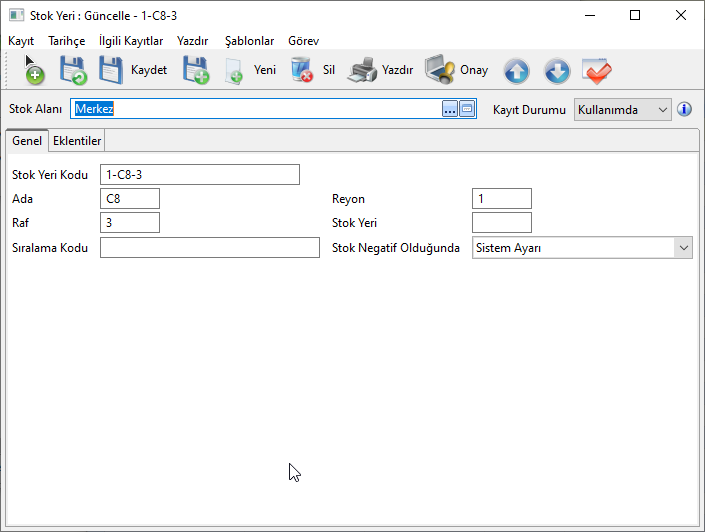Open Stok Alanı lookup with ellipsis button
Image resolution: width=705 pixels, height=532 pixels.
click(x=449, y=109)
